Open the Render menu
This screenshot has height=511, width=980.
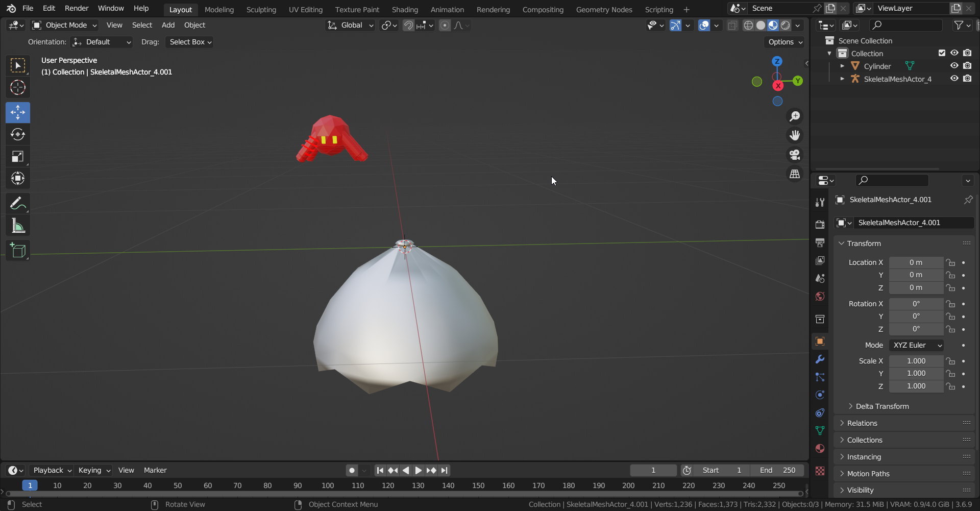pyautogui.click(x=77, y=8)
